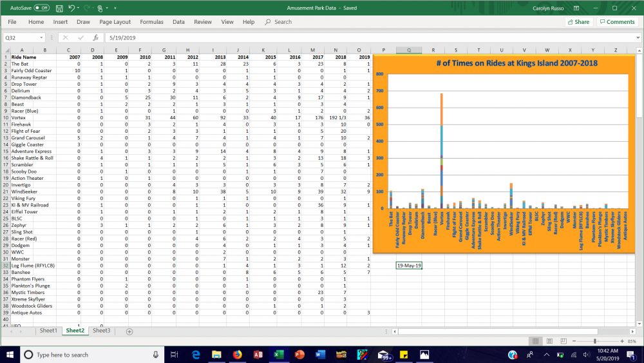Select Normal view button in status bar
644x363 pixels.
[535, 340]
